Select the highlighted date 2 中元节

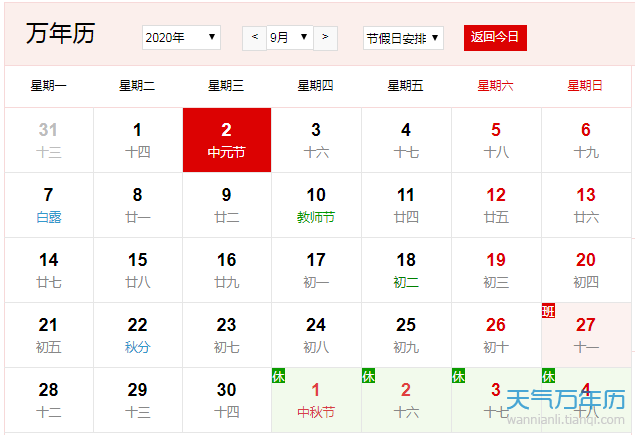click(227, 140)
